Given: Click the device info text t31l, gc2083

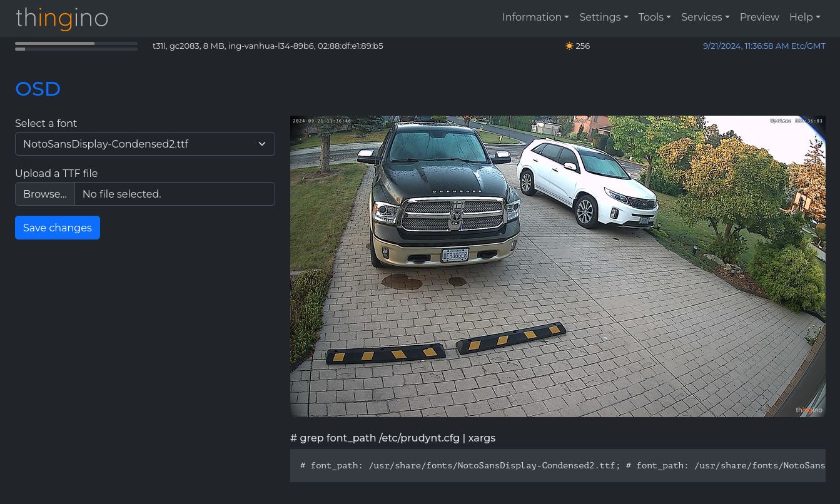Looking at the screenshot, I should pos(268,46).
